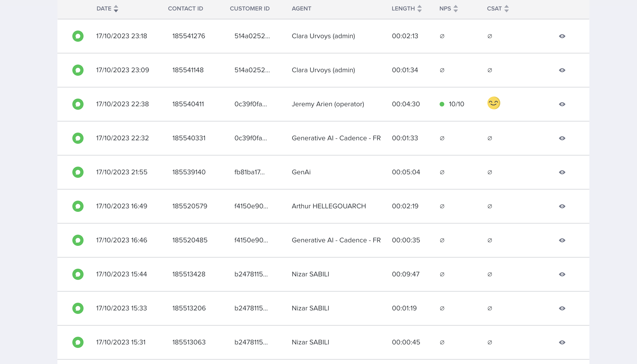Screen dimensions: 637x364
Task: Click the AGENT column header
Action: pyautogui.click(x=301, y=8)
